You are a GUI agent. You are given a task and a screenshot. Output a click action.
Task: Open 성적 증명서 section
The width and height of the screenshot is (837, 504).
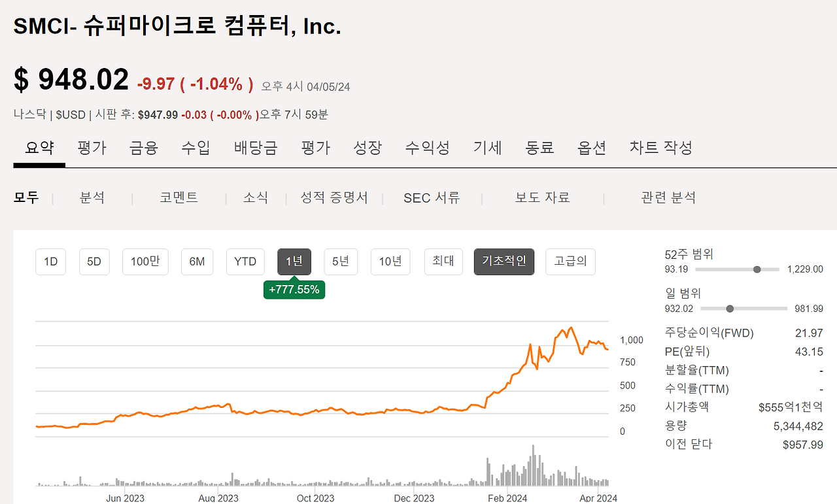click(334, 197)
